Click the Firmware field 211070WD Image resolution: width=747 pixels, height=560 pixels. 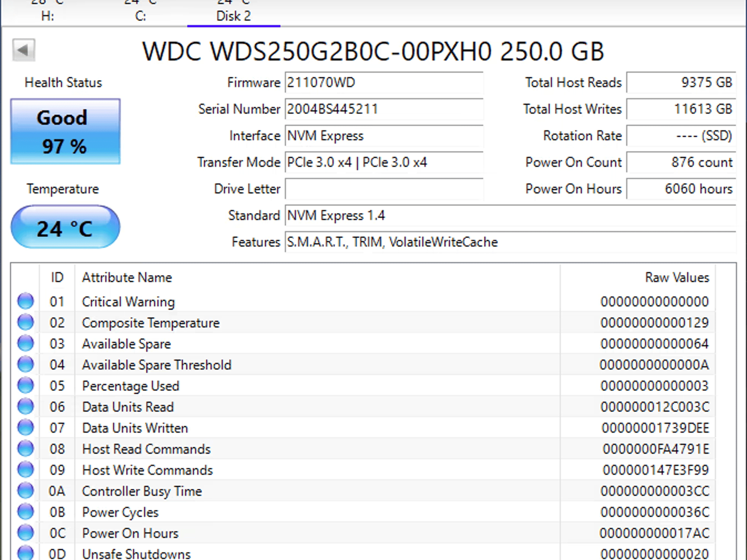click(384, 83)
